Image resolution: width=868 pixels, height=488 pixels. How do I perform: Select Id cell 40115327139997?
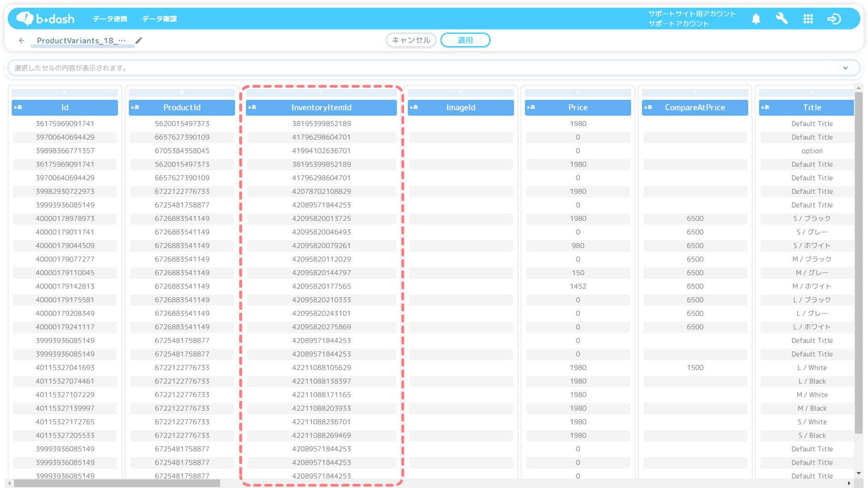point(65,408)
